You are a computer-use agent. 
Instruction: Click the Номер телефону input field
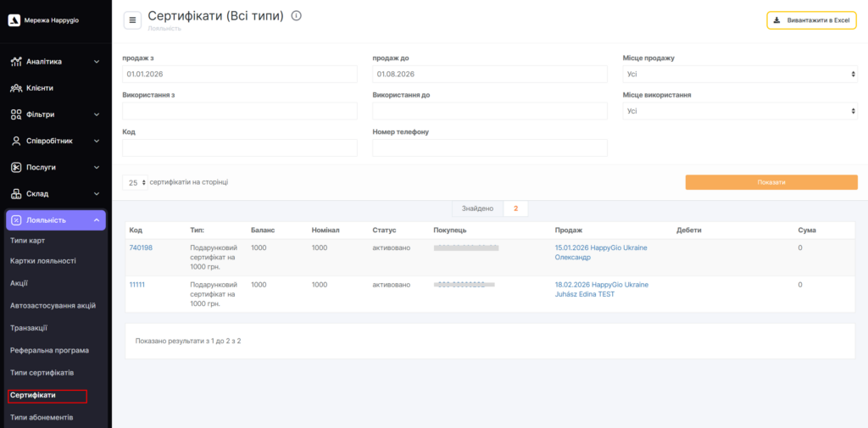point(490,147)
